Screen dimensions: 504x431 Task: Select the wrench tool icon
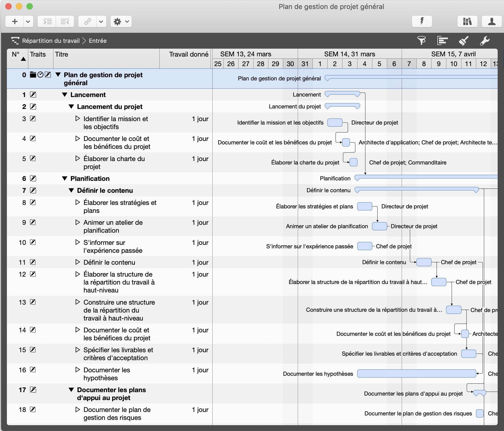point(485,41)
